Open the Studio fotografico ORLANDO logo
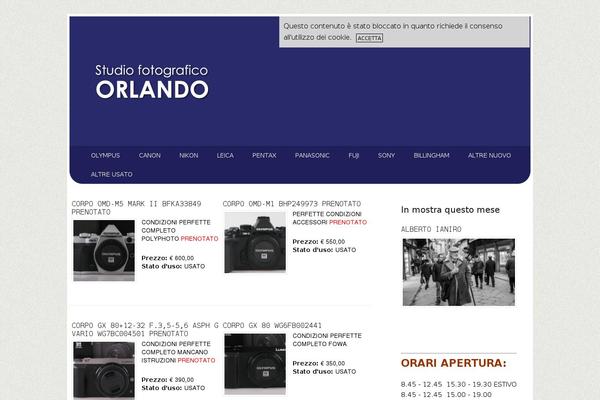This screenshot has height=400, width=600. (152, 82)
